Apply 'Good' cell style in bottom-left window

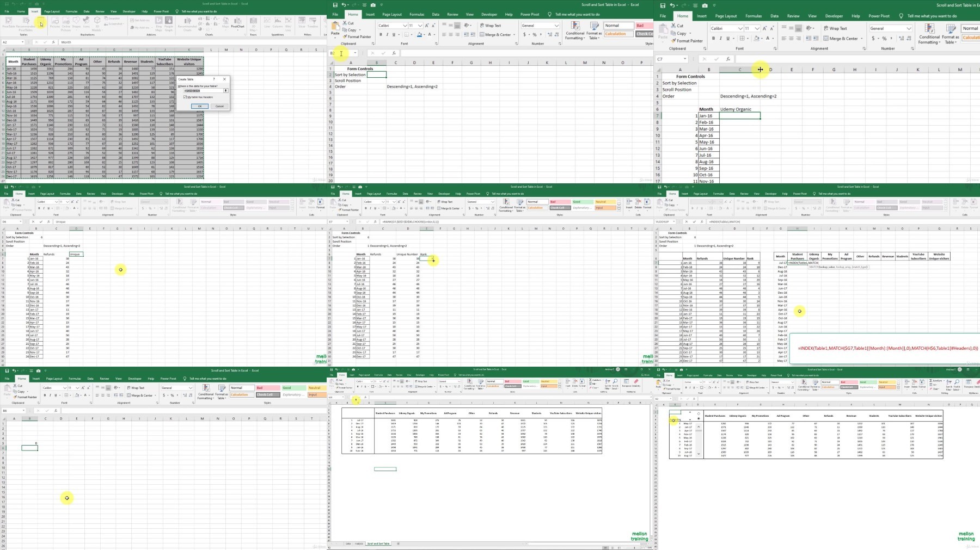(294, 388)
